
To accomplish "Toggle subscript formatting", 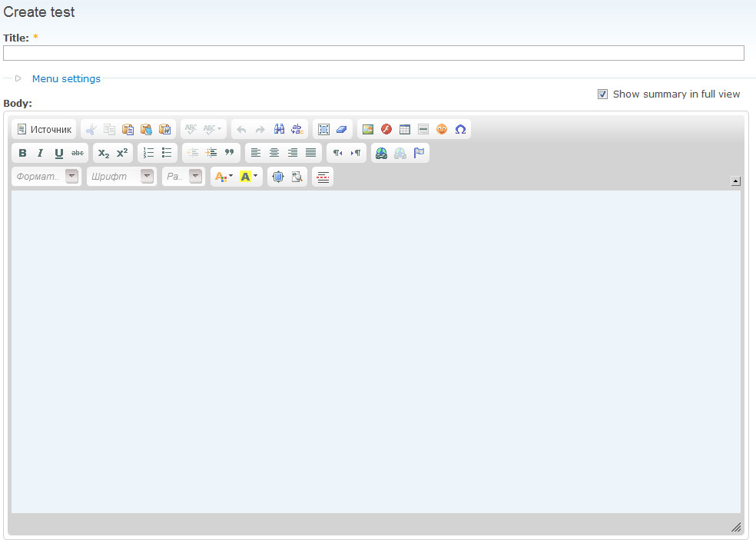I will click(104, 153).
